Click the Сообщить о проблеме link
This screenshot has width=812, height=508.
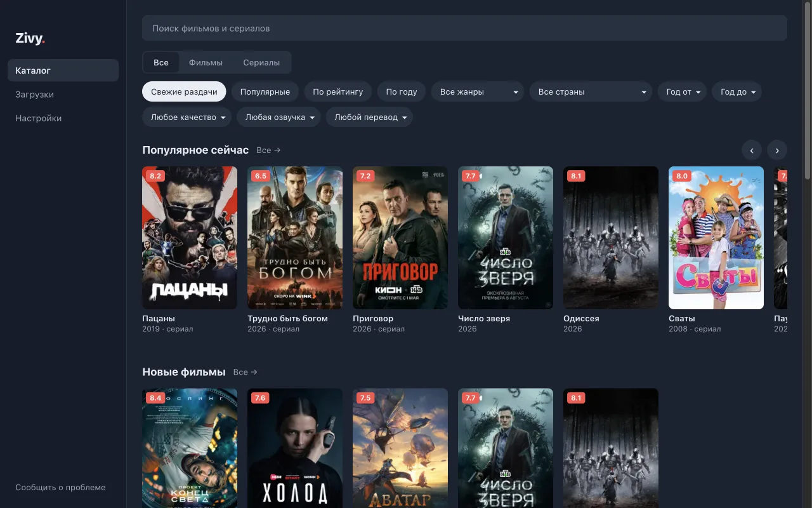coord(60,488)
